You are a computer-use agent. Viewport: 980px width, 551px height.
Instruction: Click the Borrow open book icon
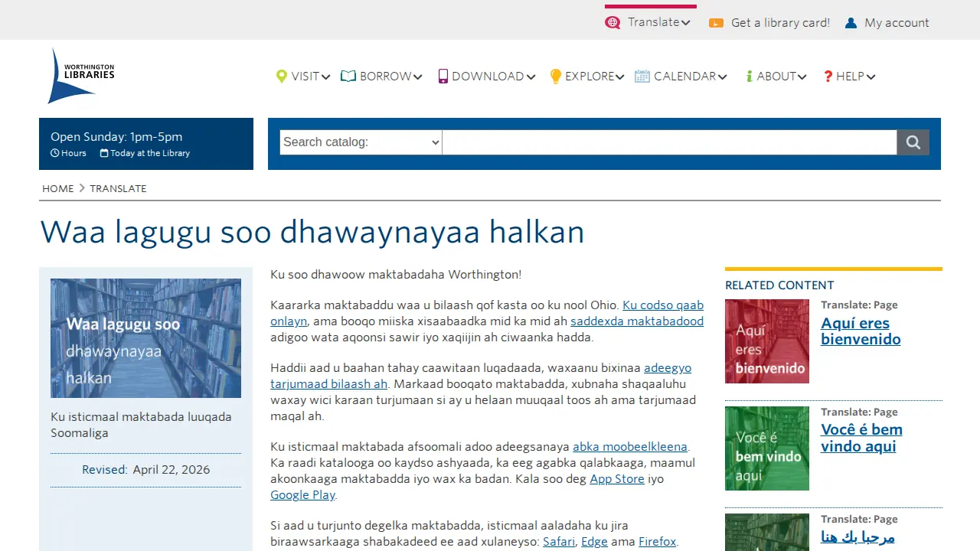tap(348, 77)
